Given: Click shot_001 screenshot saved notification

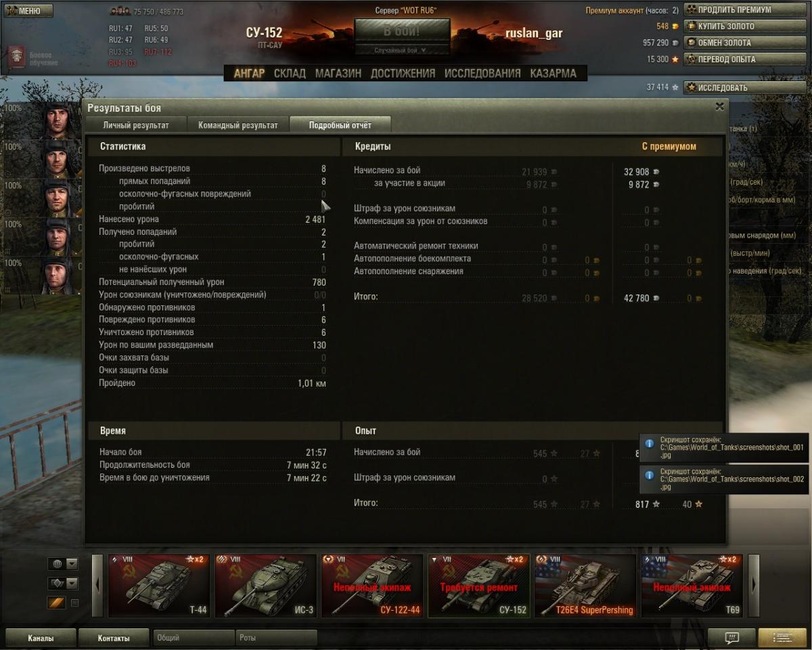Looking at the screenshot, I should point(724,448).
